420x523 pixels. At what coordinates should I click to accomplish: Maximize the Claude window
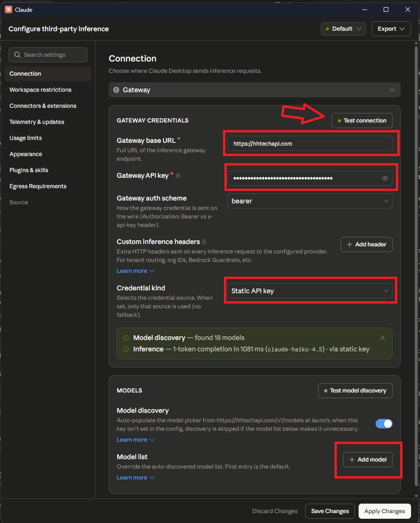click(x=386, y=9)
